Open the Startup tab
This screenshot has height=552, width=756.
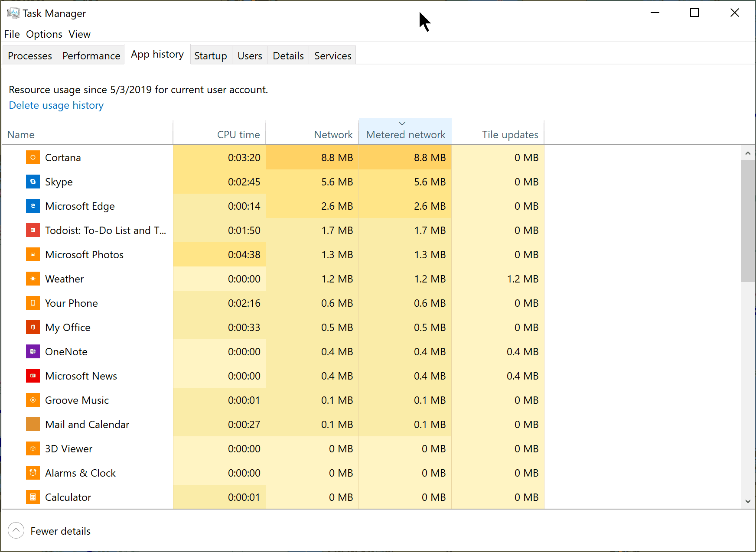[x=210, y=56]
